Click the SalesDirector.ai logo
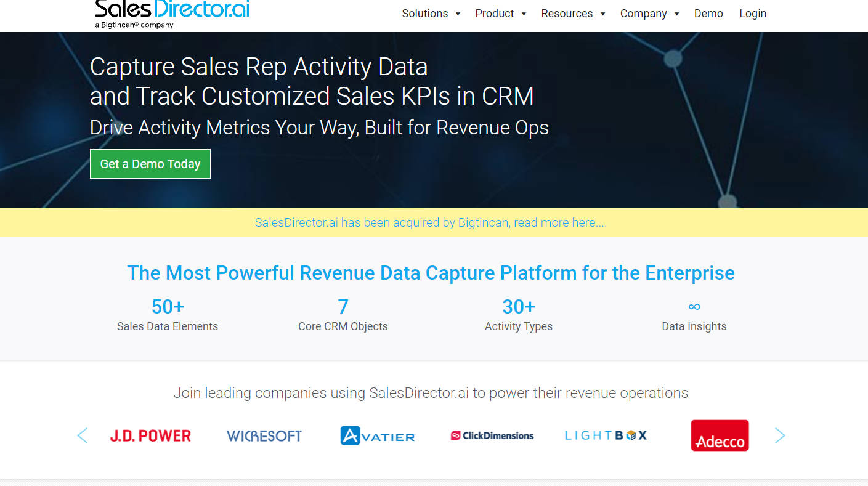Viewport: 868px width, 486px height. pyautogui.click(x=171, y=12)
